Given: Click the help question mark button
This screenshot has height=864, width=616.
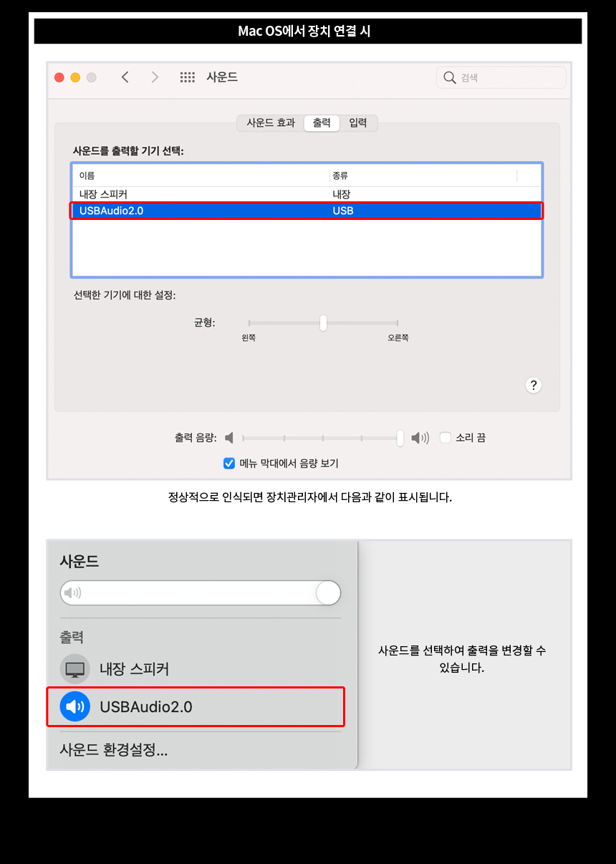Looking at the screenshot, I should (533, 385).
